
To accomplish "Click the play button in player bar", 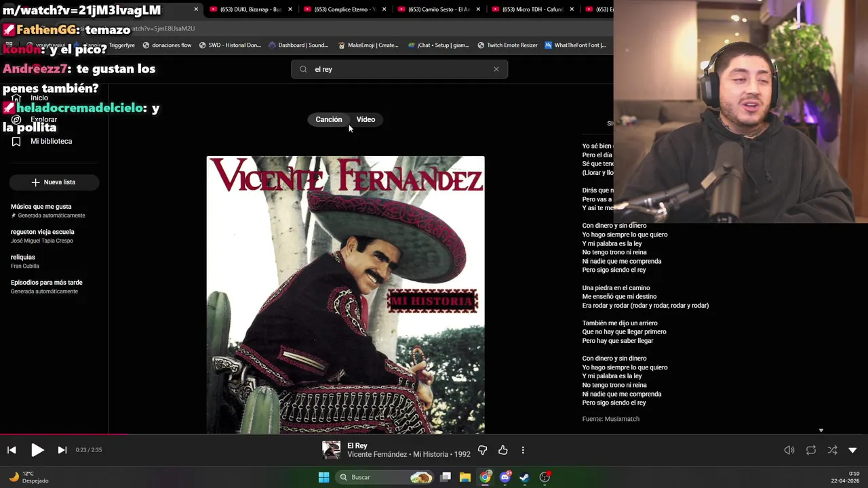I will (37, 450).
